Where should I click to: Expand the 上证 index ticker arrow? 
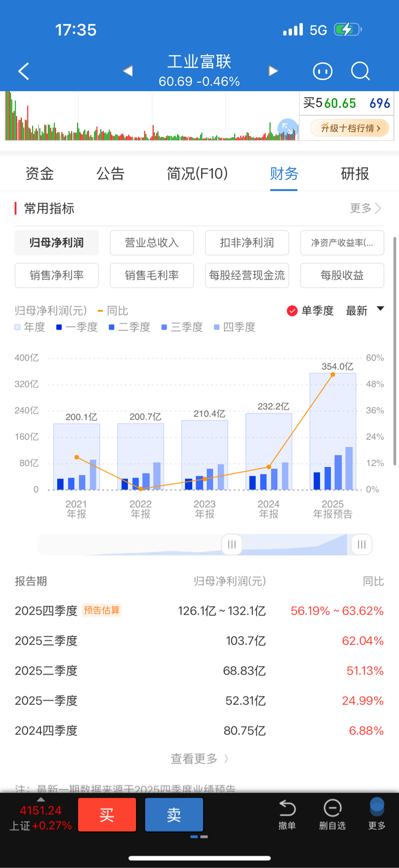click(41, 799)
